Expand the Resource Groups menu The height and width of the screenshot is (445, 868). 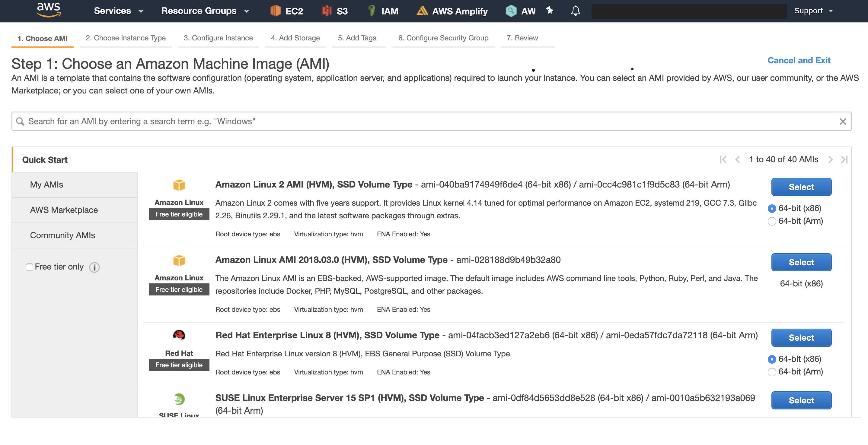[x=205, y=11]
